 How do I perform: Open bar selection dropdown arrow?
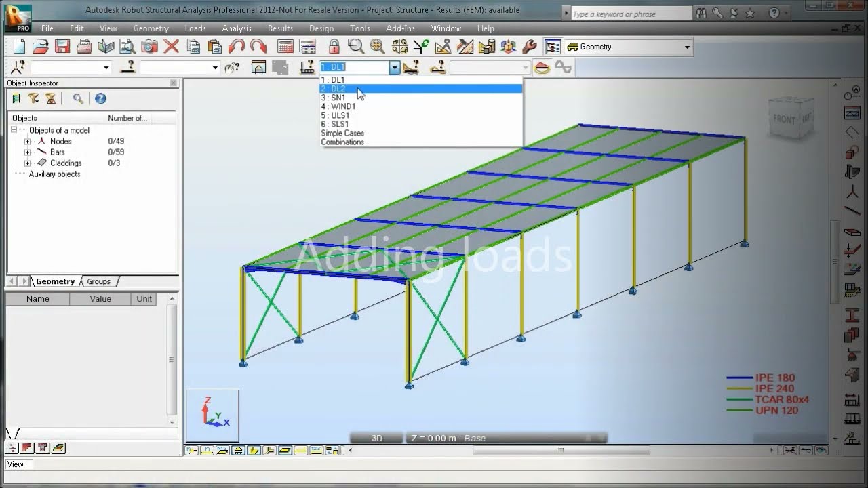tap(215, 67)
